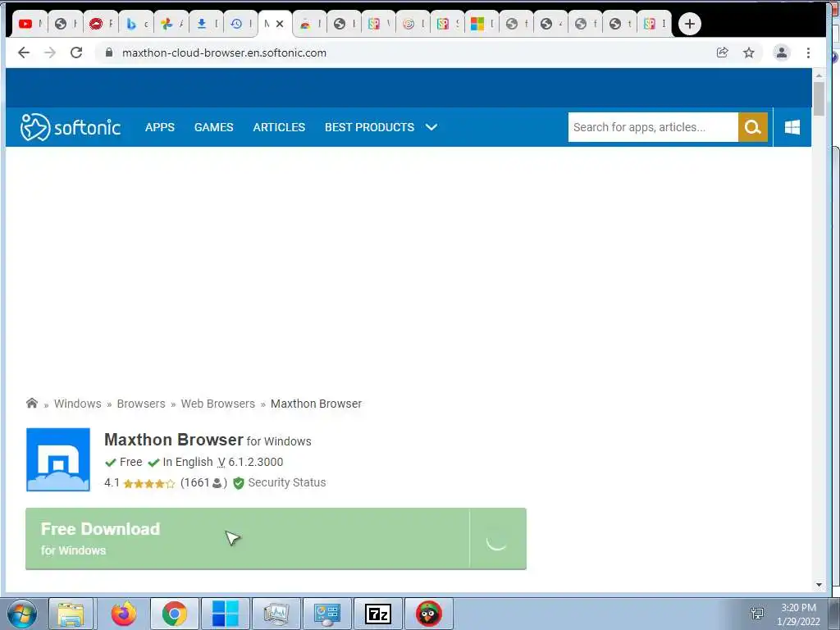Open BEST PRODUCTS menu item
Screen dimensions: 840x630
(x=370, y=127)
